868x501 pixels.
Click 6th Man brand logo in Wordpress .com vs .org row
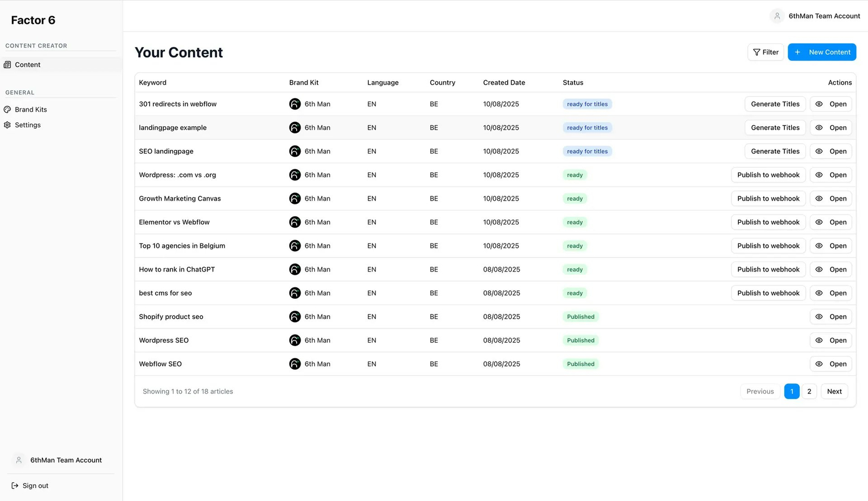point(295,175)
